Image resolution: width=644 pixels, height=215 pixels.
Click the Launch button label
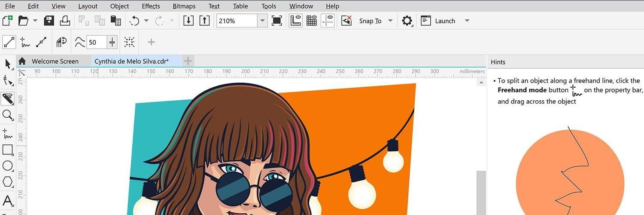coord(445,21)
